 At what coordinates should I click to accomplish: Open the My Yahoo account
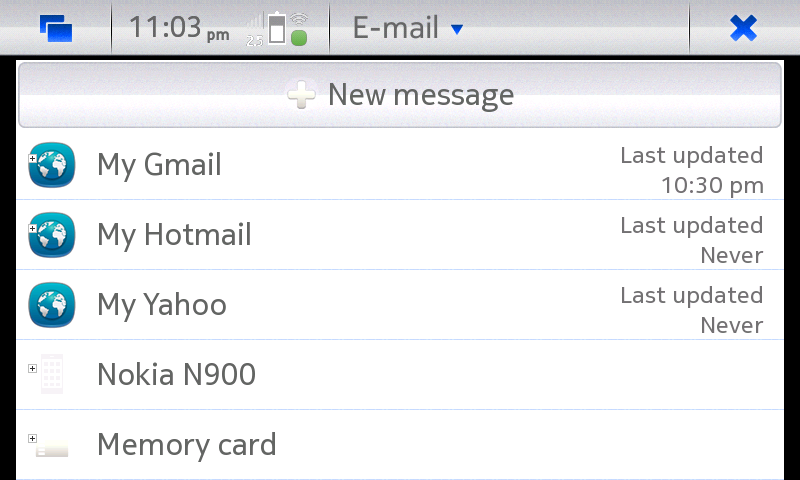[x=400, y=305]
